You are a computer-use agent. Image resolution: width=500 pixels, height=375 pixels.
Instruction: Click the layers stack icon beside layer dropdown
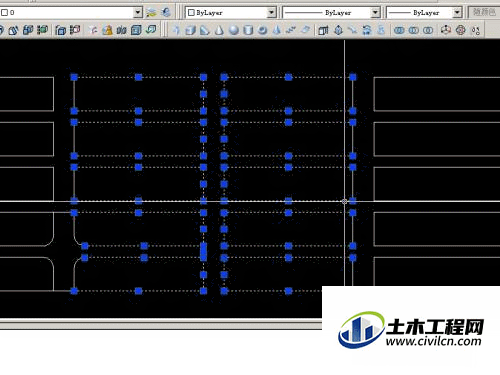151,13
